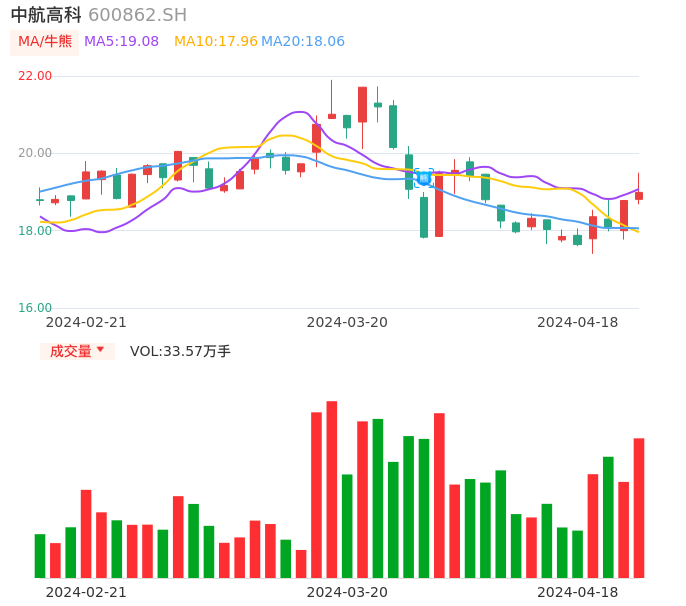Screen dimensions: 686x606
Task: Click the blue bear marker on the chart
Action: (424, 178)
